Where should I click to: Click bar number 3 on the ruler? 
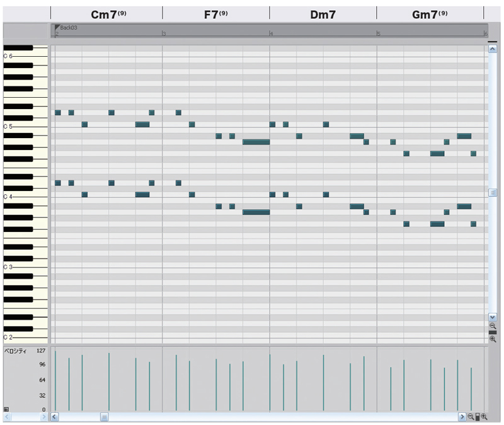[x=164, y=34]
